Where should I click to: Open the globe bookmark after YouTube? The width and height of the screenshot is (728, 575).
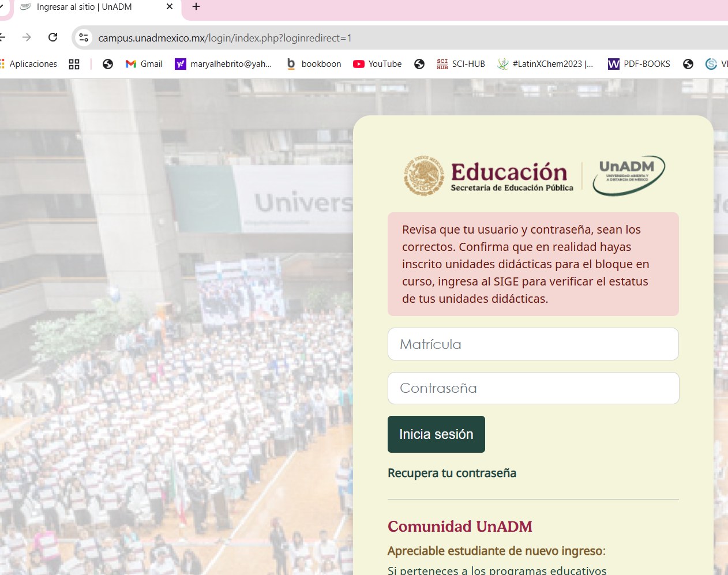pos(419,64)
